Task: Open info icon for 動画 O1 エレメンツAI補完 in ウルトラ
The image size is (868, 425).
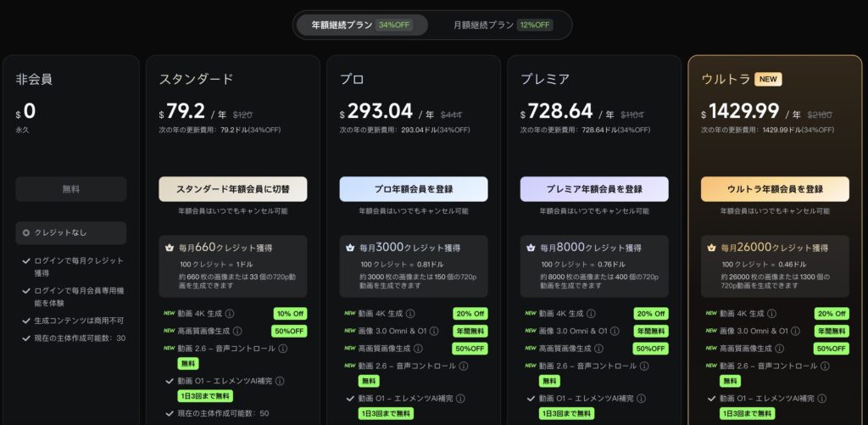Action: point(821,397)
